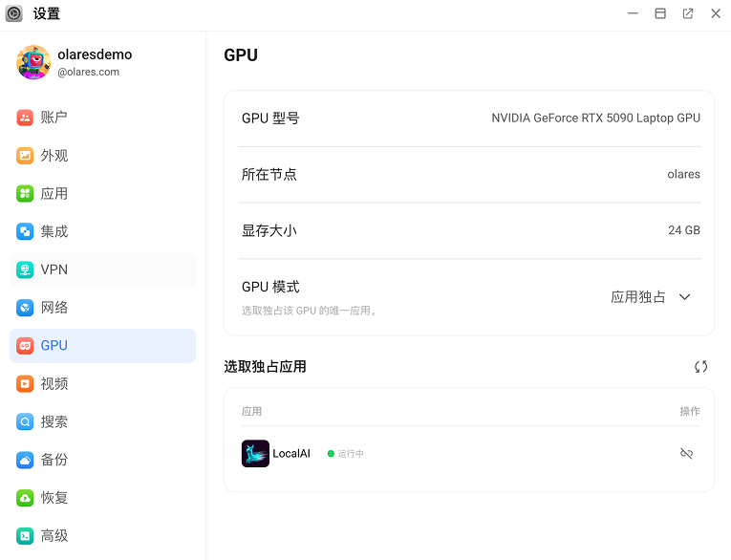Click the 所在节点 label

click(x=269, y=174)
